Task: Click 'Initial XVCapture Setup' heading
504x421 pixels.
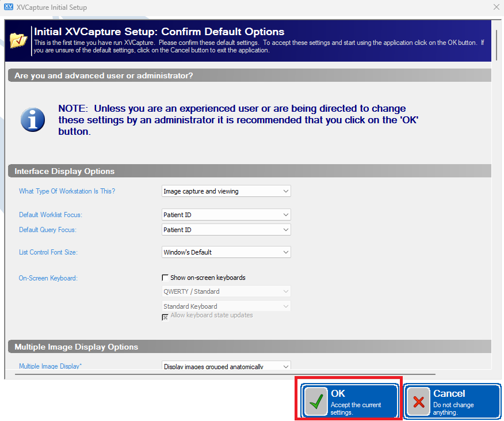Action: tap(159, 32)
